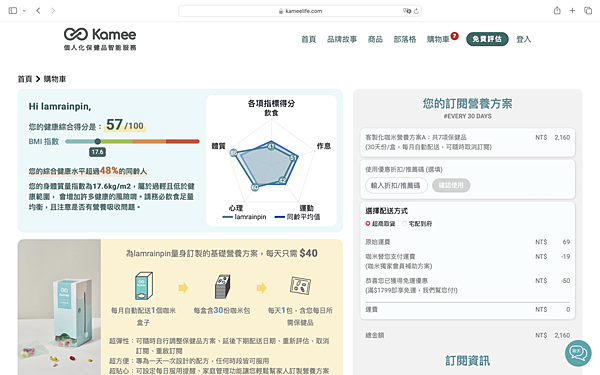Click the 體質 radar chart label
This screenshot has width=600, height=375.
point(218,146)
